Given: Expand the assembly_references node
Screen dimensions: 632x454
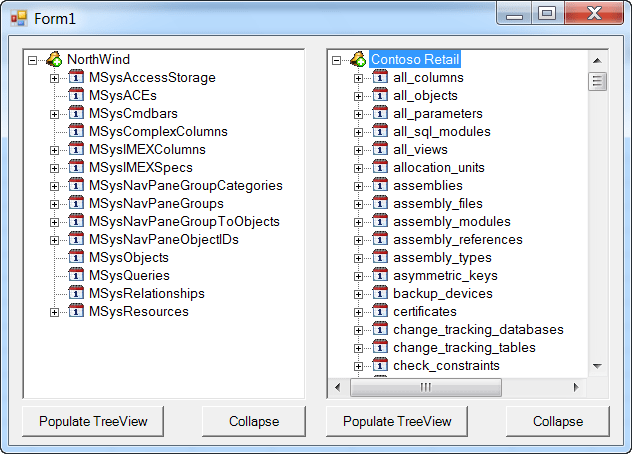Looking at the screenshot, I should 358,240.
